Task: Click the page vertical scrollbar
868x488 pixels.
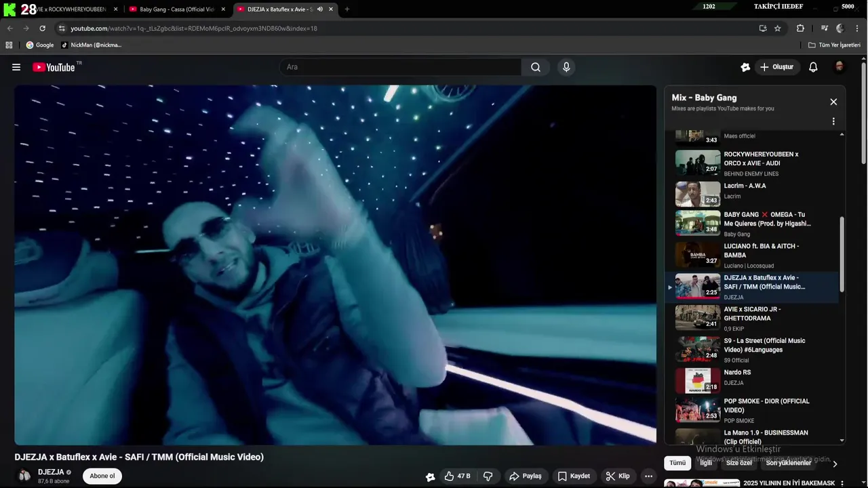Action: pos(863,113)
